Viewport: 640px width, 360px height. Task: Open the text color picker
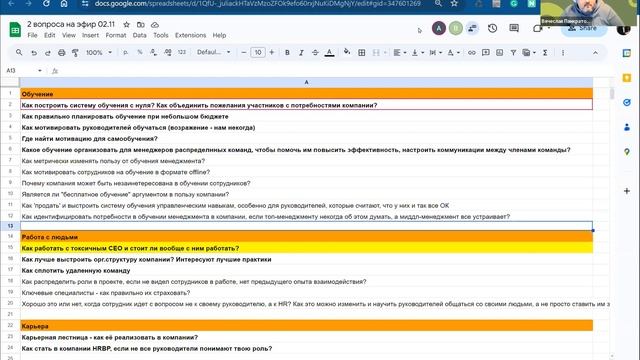point(329,53)
